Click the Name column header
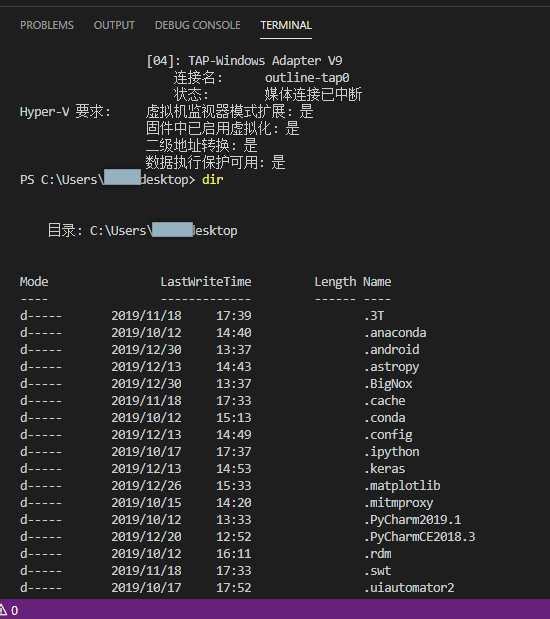 click(377, 282)
